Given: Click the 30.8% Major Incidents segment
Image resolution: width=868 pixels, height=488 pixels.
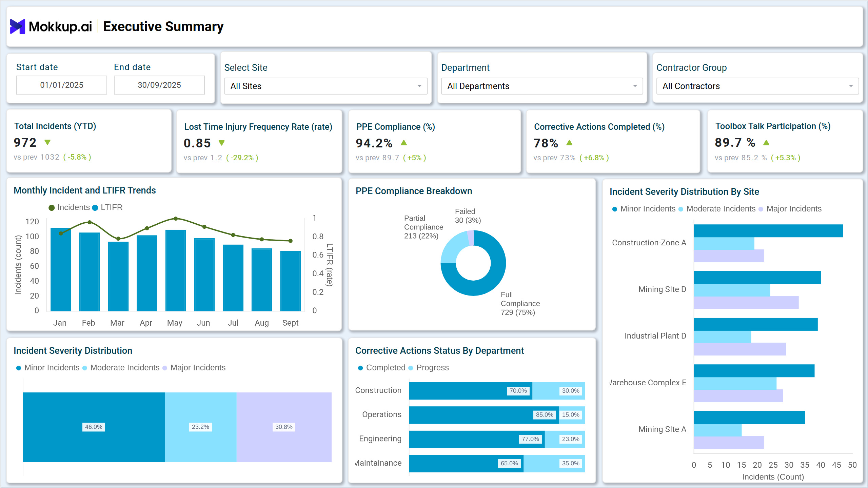Looking at the screenshot, I should [284, 427].
